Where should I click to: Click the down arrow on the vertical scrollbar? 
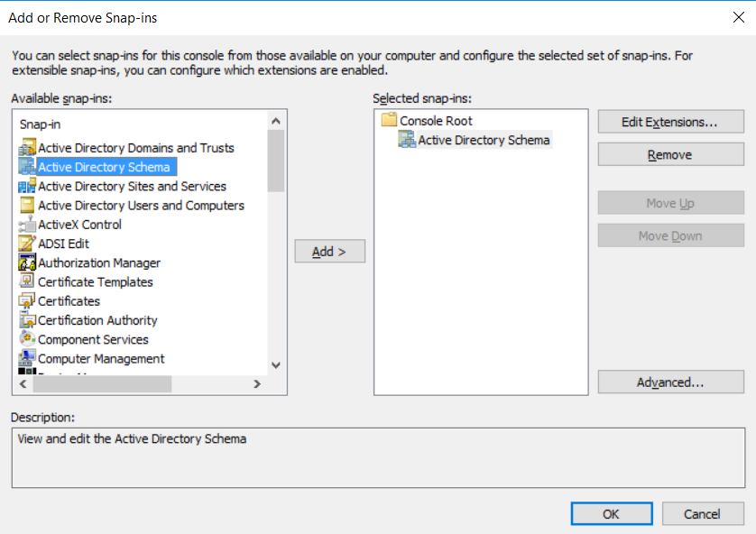click(276, 364)
